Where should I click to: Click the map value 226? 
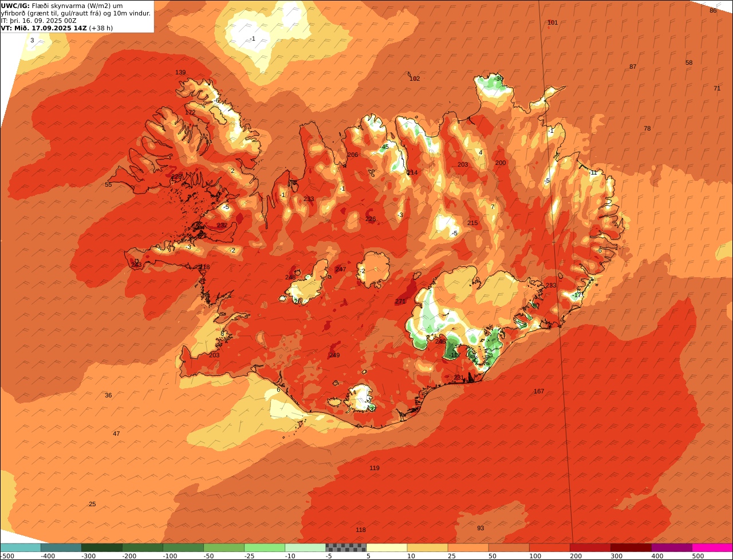(371, 219)
